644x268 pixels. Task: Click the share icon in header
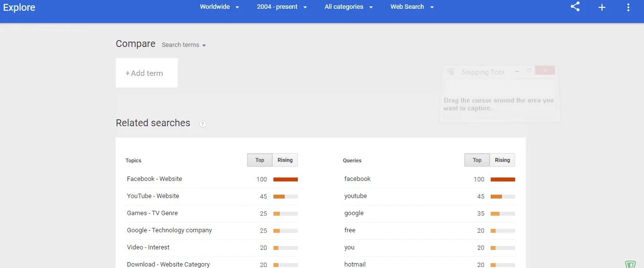pyautogui.click(x=575, y=7)
